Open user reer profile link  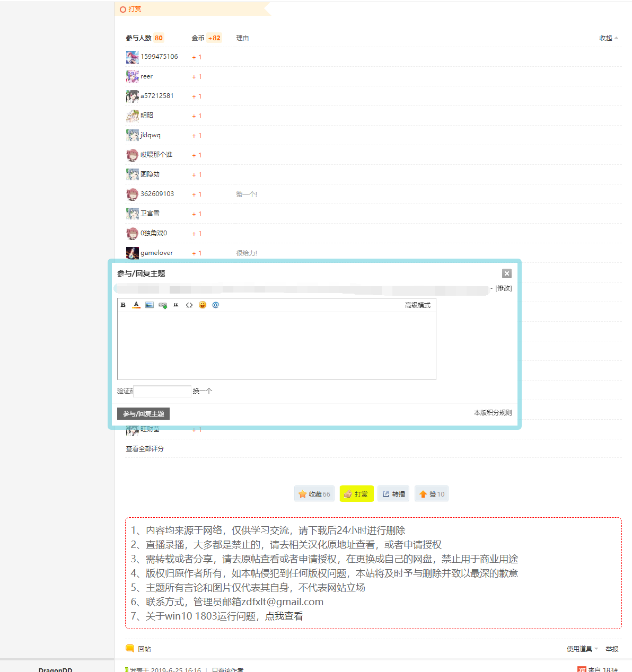(146, 76)
